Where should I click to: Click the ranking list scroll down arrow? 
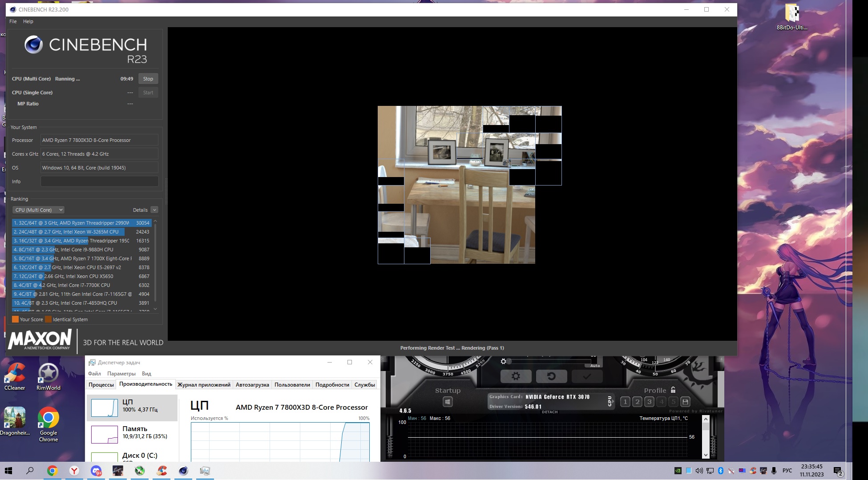[155, 308]
